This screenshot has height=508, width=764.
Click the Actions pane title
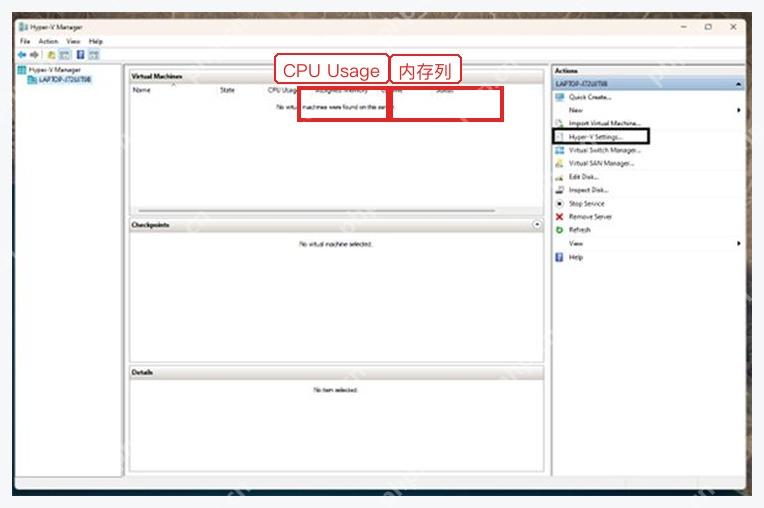point(566,71)
